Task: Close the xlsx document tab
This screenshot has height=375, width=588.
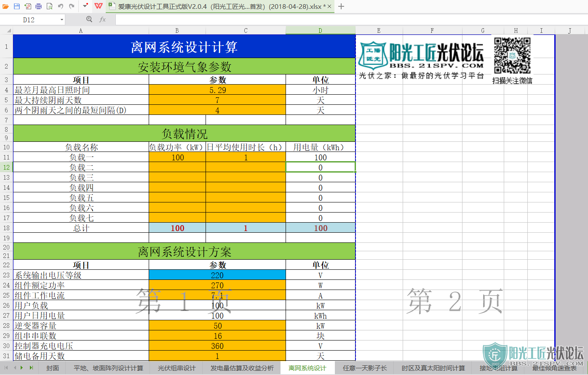Action: (x=329, y=7)
